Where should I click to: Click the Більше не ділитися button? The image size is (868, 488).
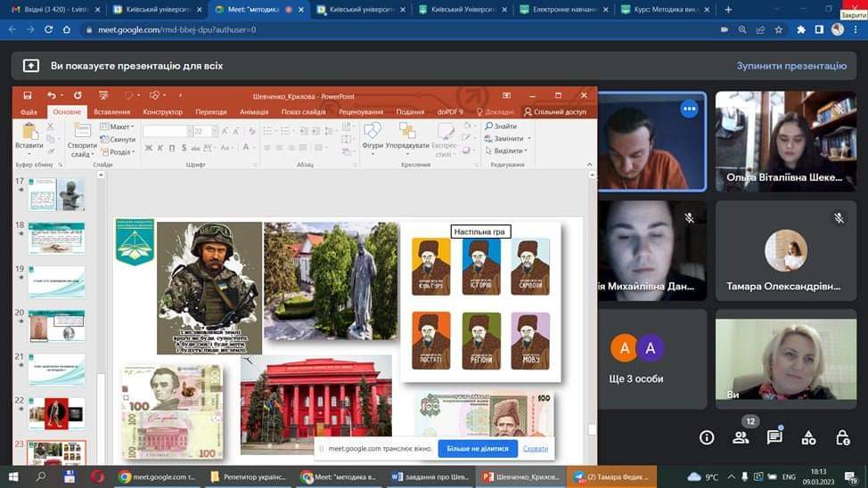point(477,449)
